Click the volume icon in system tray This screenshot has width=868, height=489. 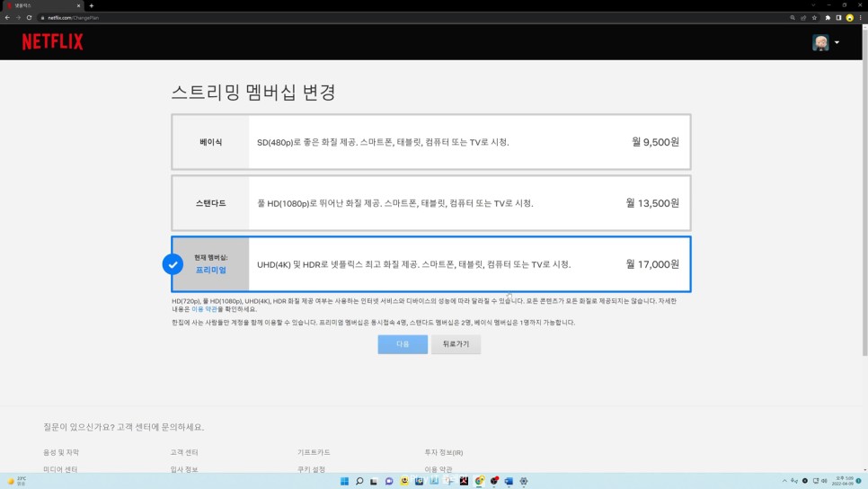[824, 481]
